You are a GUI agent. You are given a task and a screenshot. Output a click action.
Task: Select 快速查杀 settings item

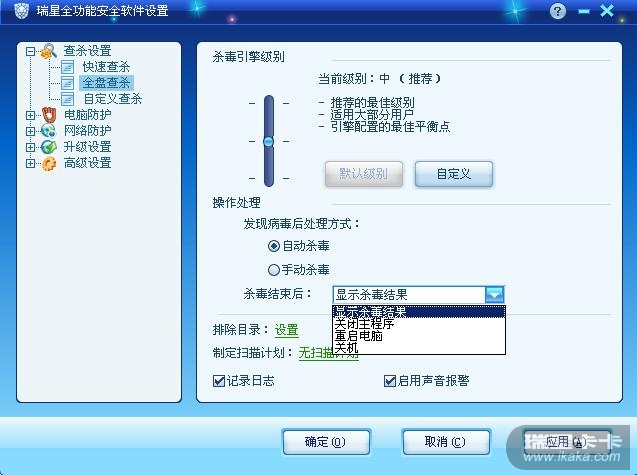pos(106,67)
